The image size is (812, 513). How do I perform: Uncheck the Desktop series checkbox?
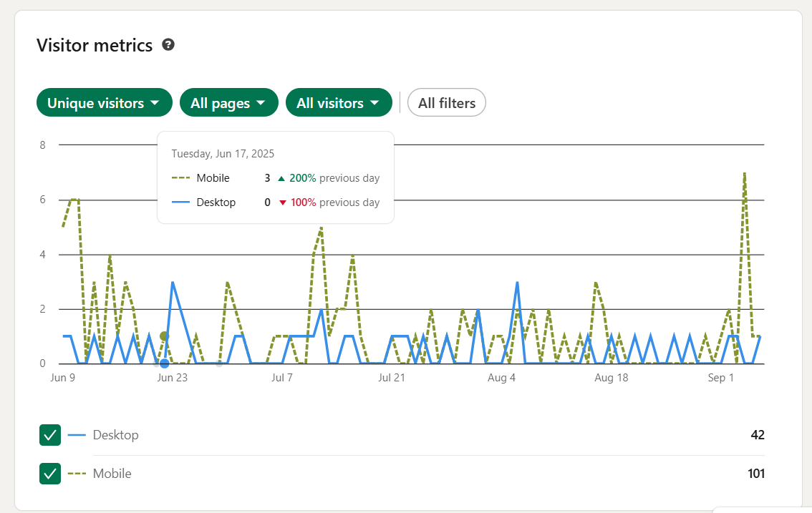point(50,435)
